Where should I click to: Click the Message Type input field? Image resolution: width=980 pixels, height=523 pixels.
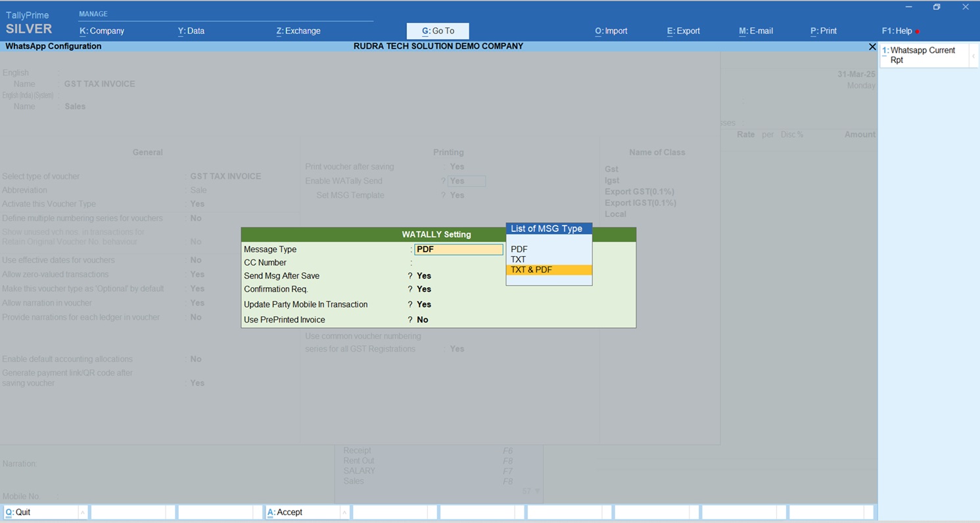point(459,250)
